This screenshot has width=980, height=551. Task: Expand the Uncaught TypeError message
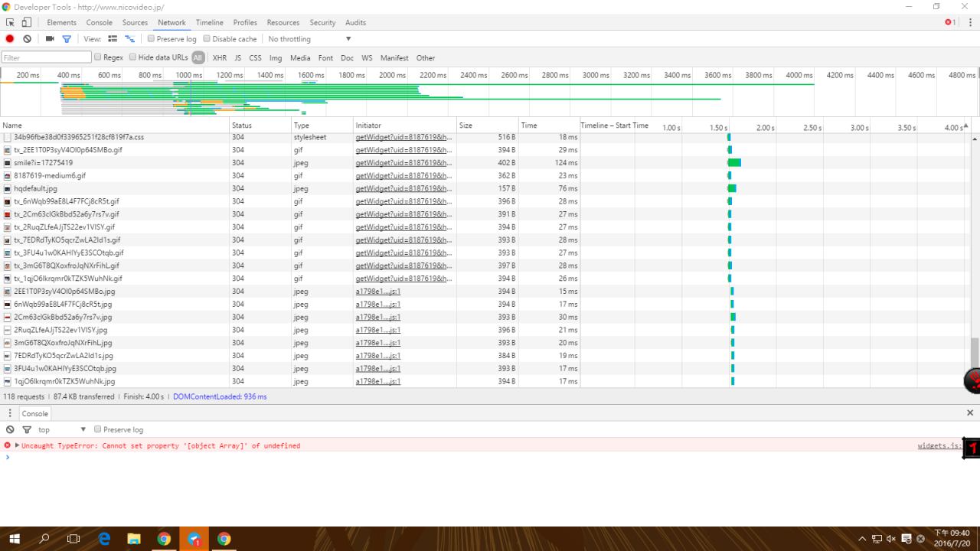[x=17, y=445]
